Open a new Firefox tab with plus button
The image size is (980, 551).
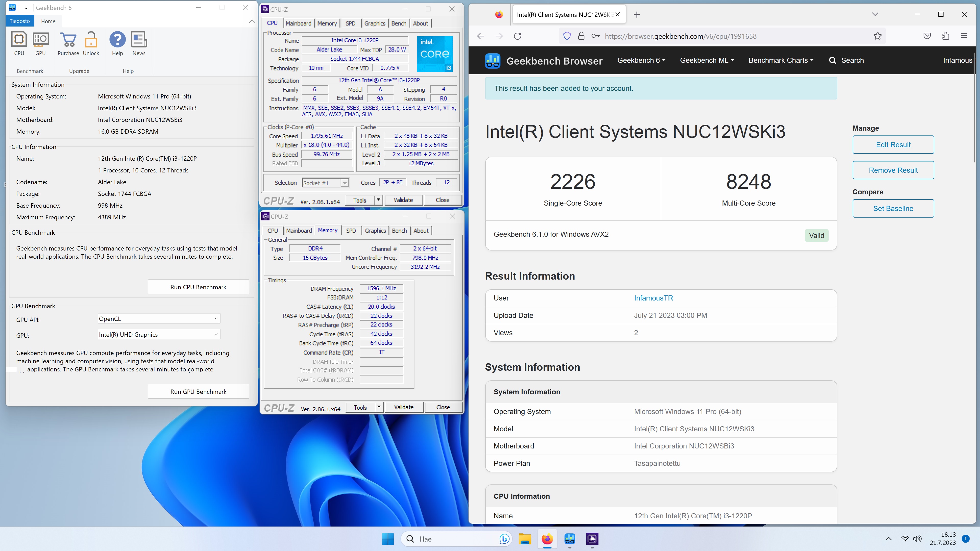click(x=637, y=15)
